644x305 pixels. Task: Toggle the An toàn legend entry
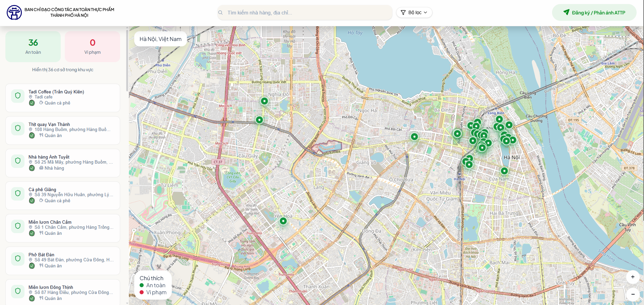point(153,285)
